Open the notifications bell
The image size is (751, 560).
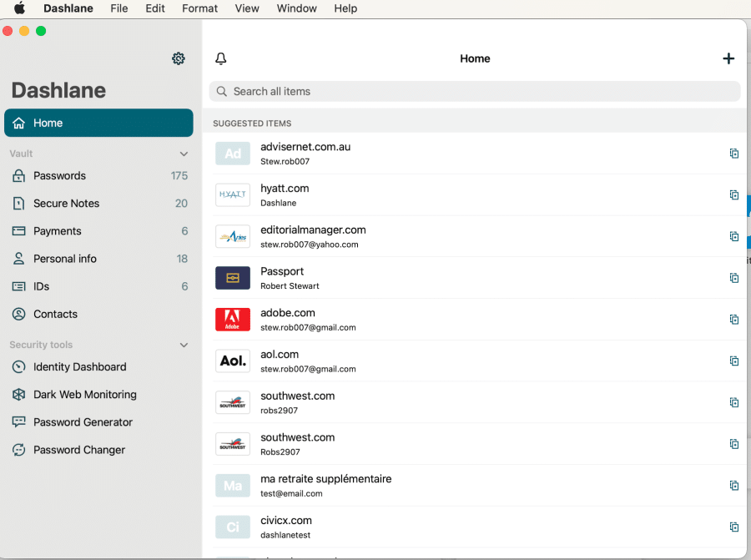tap(221, 58)
